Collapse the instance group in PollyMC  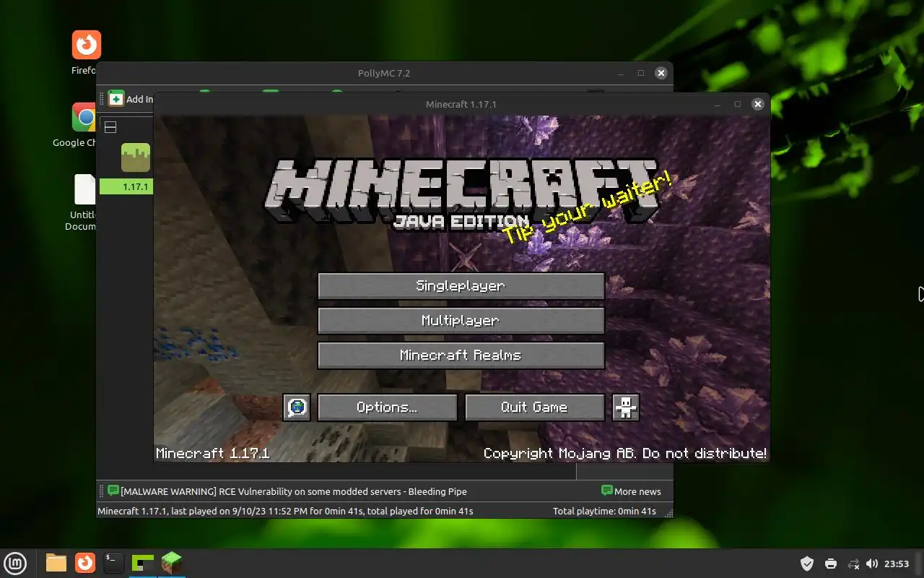point(110,127)
